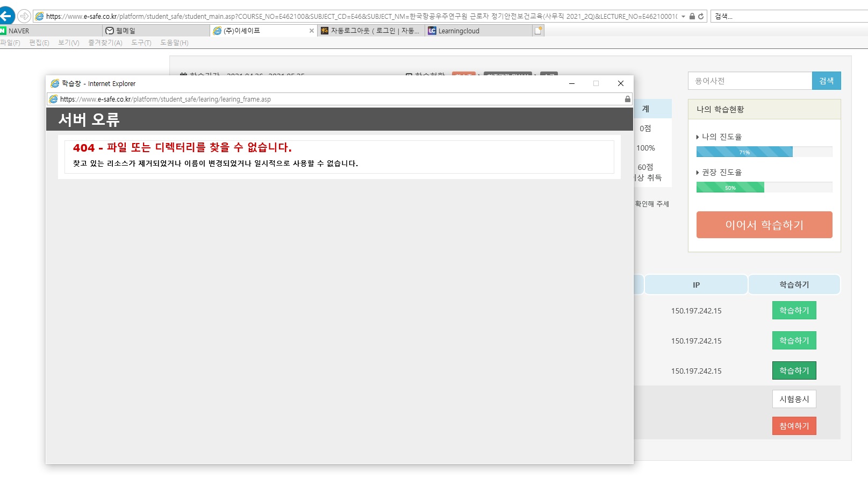Image resolution: width=868 pixels, height=478 pixels.
Task: Close the (주)이세이프 tab
Action: click(x=312, y=31)
